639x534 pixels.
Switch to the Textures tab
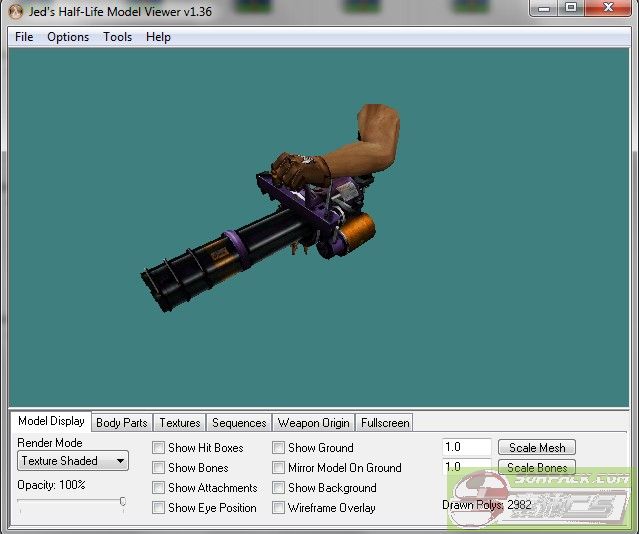click(180, 423)
